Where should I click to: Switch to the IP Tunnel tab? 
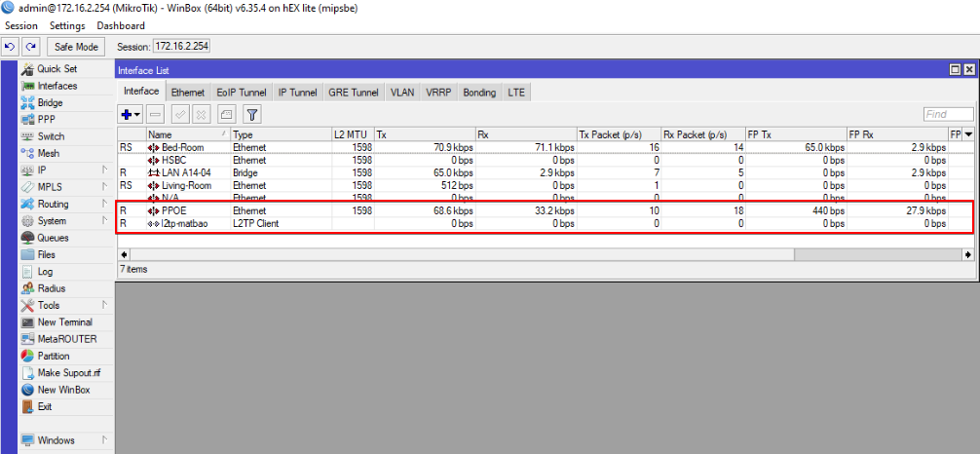[297, 93]
